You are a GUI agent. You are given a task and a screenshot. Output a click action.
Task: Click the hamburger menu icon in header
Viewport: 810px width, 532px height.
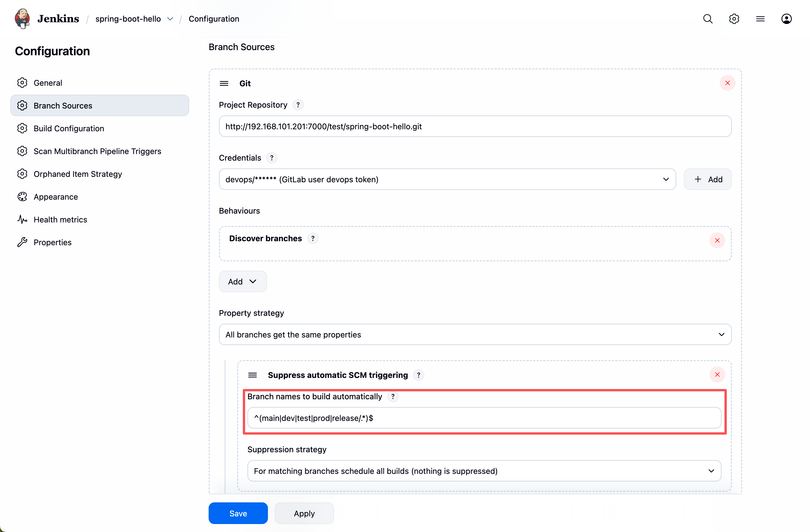(x=760, y=19)
